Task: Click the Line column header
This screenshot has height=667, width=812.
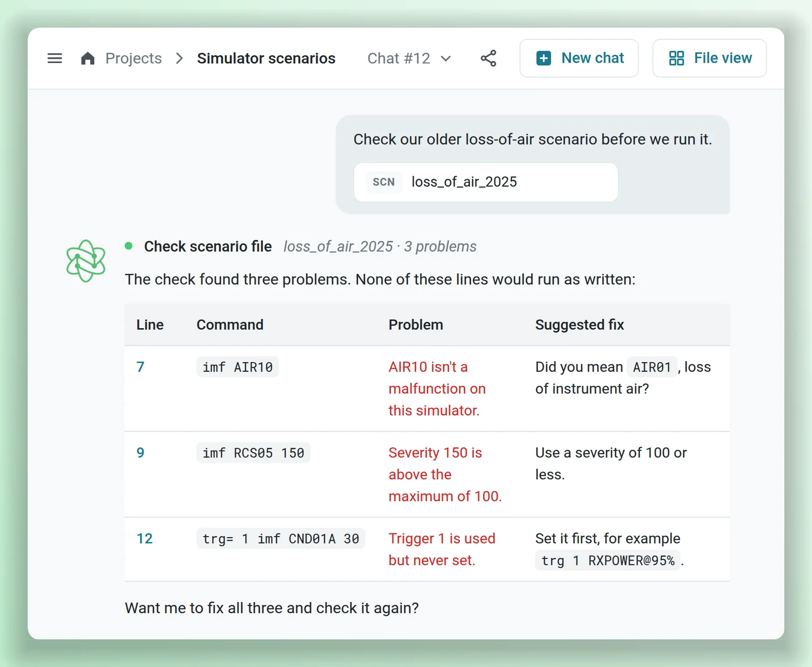Action: [x=150, y=325]
